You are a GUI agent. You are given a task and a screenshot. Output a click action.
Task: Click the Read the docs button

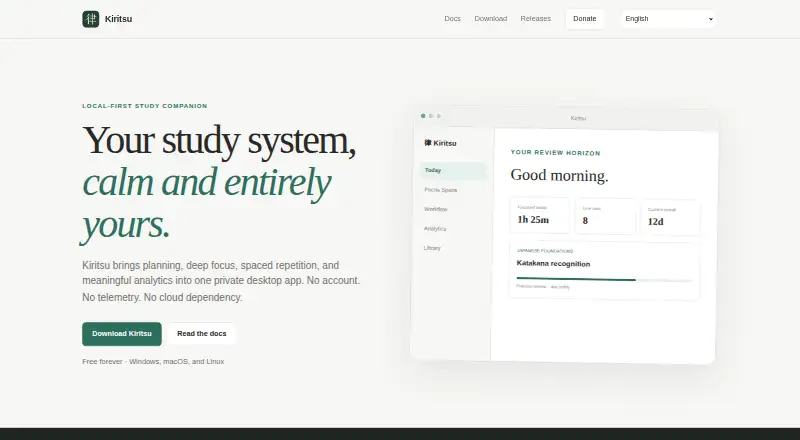(x=202, y=334)
